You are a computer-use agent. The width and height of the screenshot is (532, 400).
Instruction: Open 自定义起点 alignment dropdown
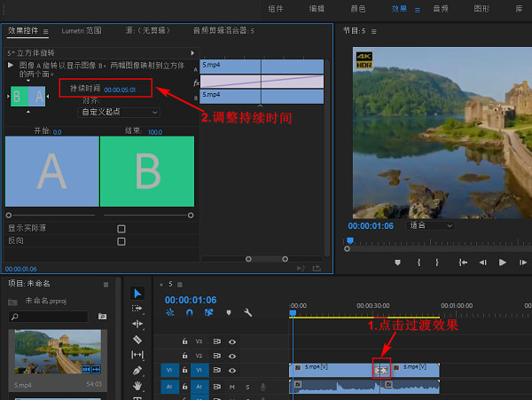click(x=119, y=113)
